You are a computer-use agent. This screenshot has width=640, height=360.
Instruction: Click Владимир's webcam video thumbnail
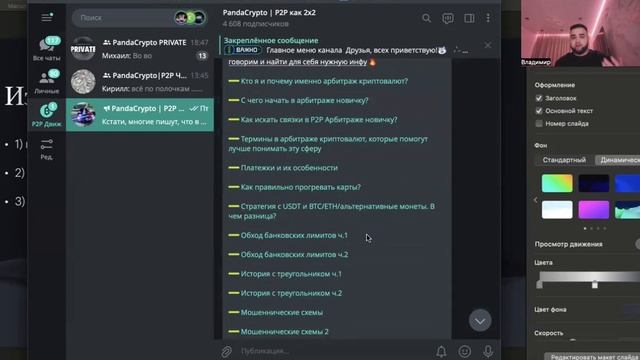[x=580, y=33]
